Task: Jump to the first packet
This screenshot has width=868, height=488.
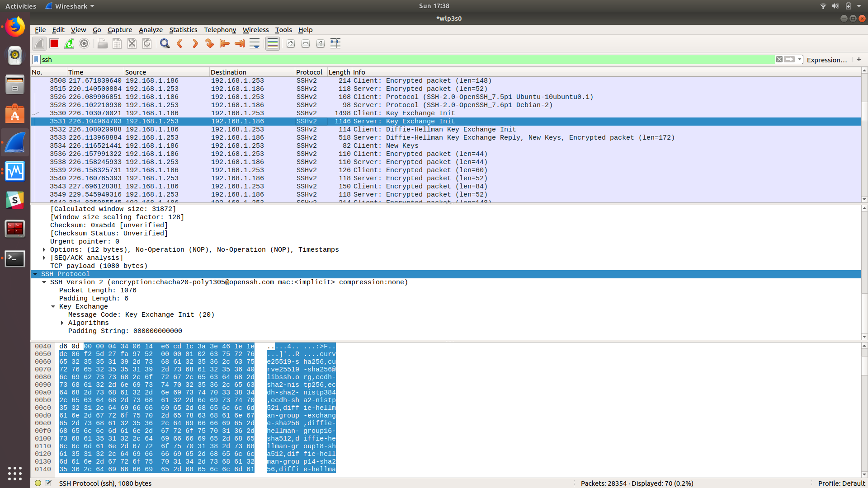Action: (225, 43)
